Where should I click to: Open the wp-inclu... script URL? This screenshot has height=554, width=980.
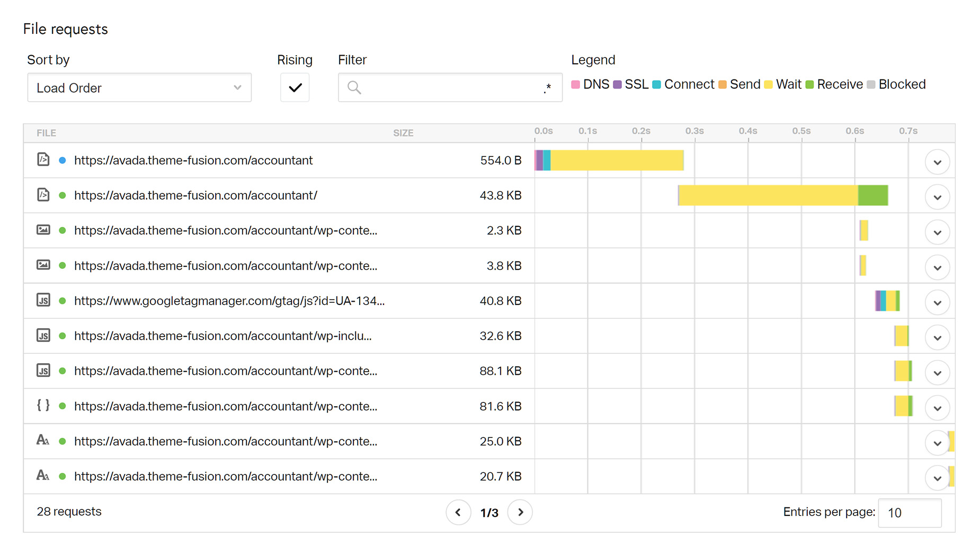(223, 336)
